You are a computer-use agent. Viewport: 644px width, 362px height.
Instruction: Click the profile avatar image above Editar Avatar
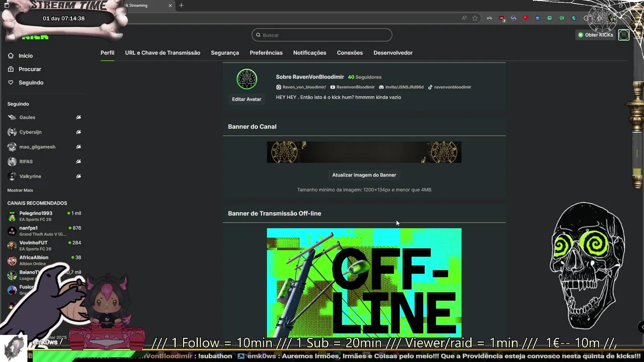[x=247, y=79]
